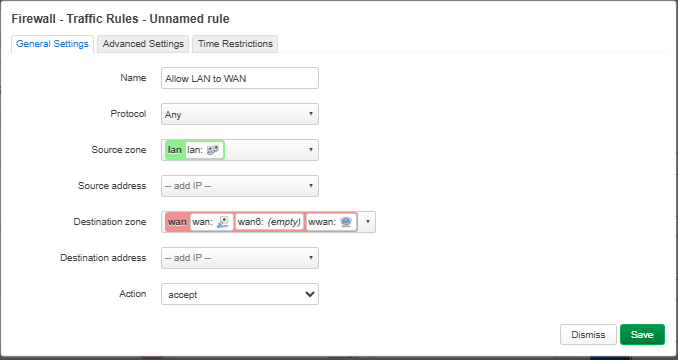Click the wan6 (empty) interface tag
This screenshot has height=360, width=678.
pos(269,222)
